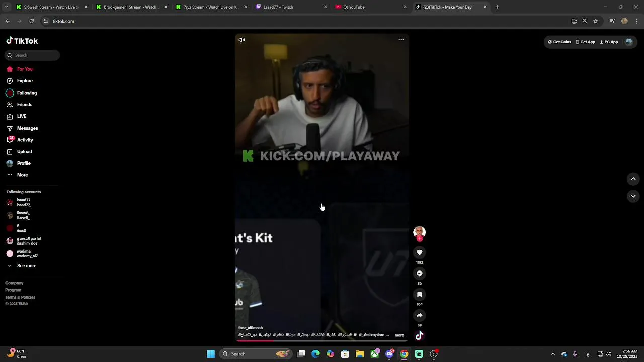
Task: Switch to Lsaad77 Twitch tab
Action: click(x=290, y=7)
